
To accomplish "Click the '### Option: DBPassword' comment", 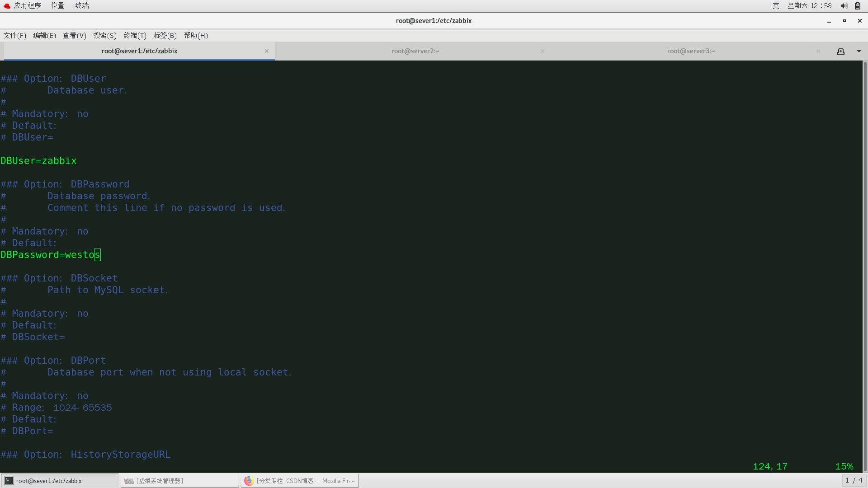I will (65, 184).
